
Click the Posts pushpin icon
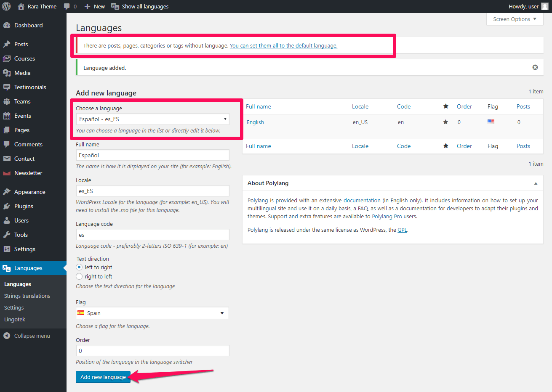(7, 44)
